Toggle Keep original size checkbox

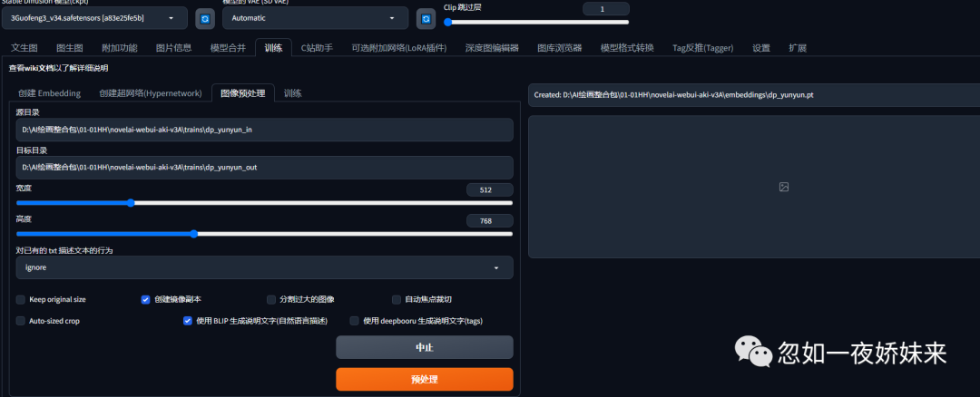(21, 299)
